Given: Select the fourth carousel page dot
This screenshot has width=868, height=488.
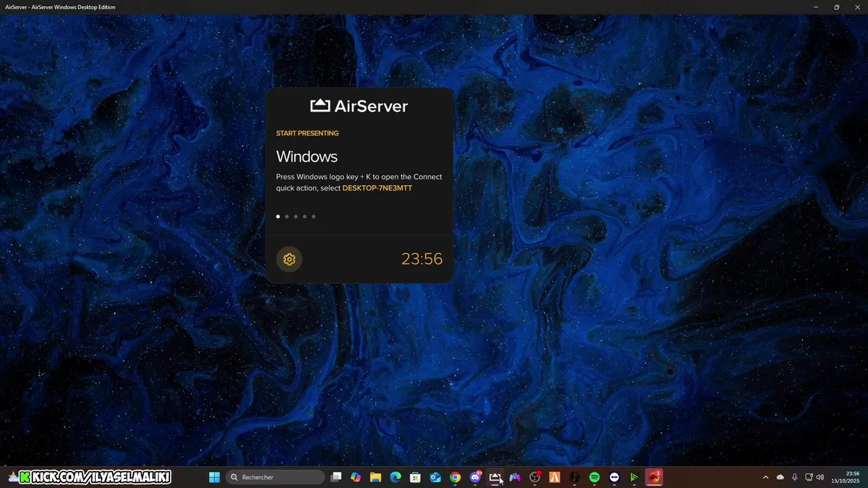Looking at the screenshot, I should [304, 217].
